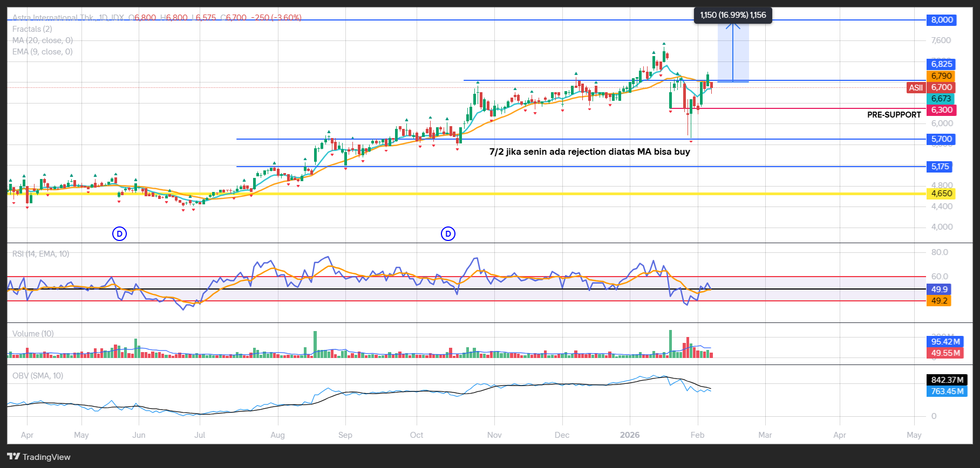The width and height of the screenshot is (980, 468).
Task: Click the TradingView logo in the footer
Action: point(39,457)
